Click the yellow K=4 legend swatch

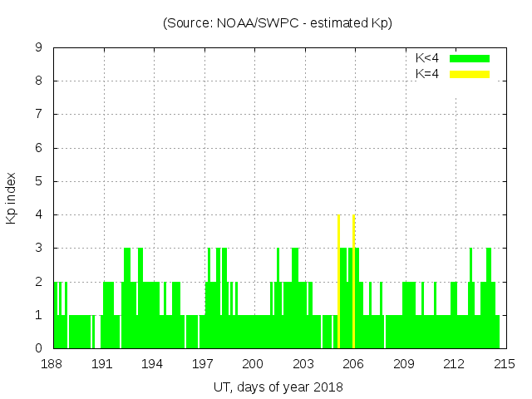click(470, 74)
